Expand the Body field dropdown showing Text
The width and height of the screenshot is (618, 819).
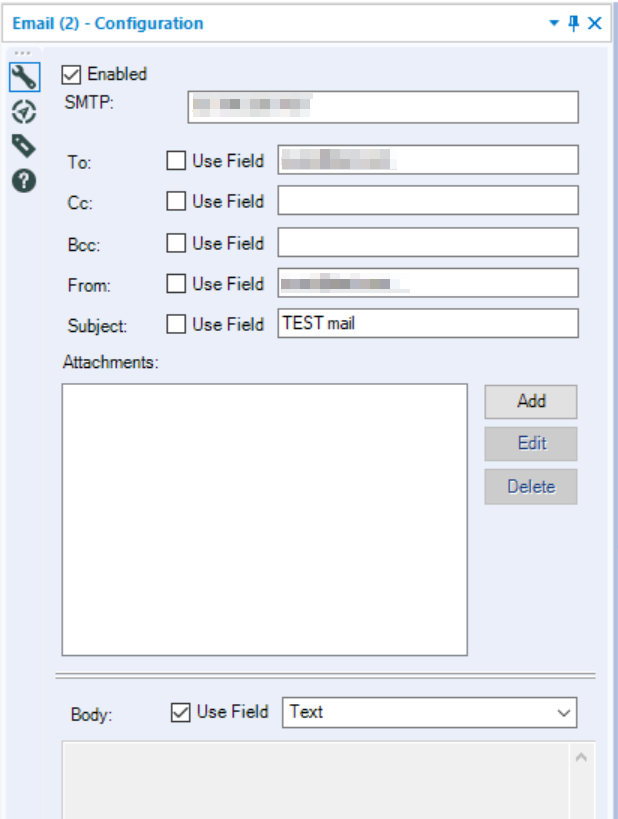(x=429, y=712)
